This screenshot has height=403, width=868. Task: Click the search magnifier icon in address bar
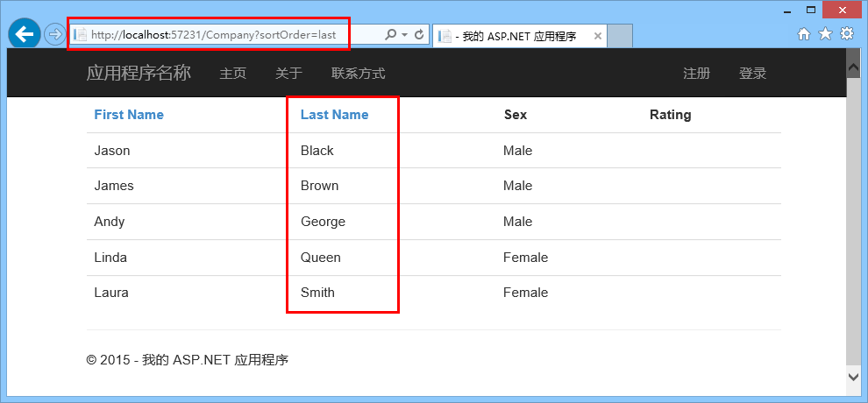click(390, 34)
